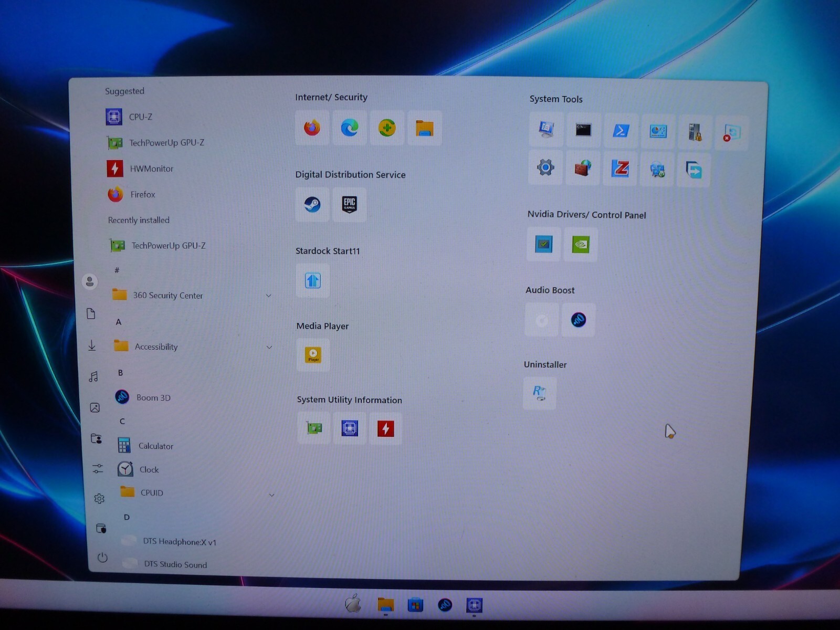Expand the 360 Security Center folder chevron
Viewport: 840px width, 630px height.
tap(269, 296)
